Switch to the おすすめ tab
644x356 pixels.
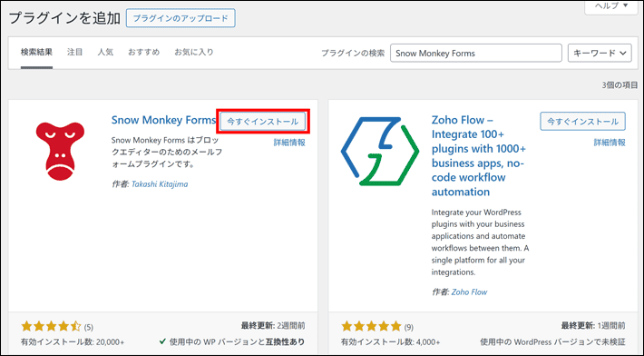[x=143, y=52]
